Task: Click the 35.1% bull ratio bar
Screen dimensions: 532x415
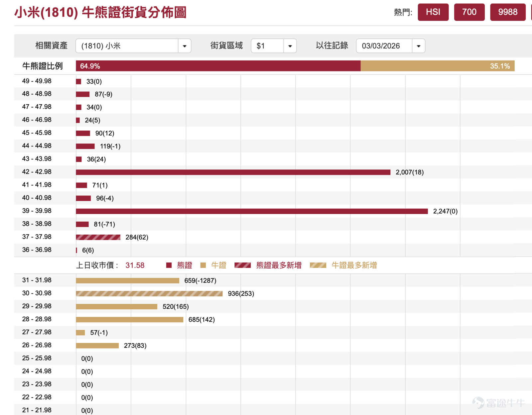Action: (x=438, y=66)
